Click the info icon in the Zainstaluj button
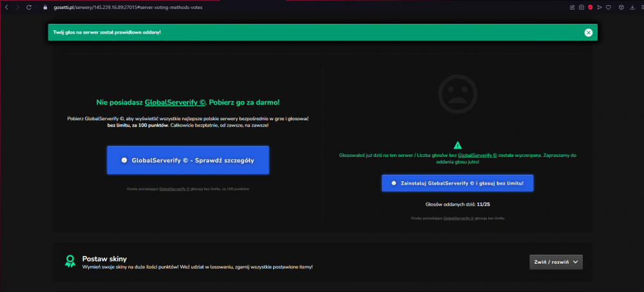 coord(393,183)
